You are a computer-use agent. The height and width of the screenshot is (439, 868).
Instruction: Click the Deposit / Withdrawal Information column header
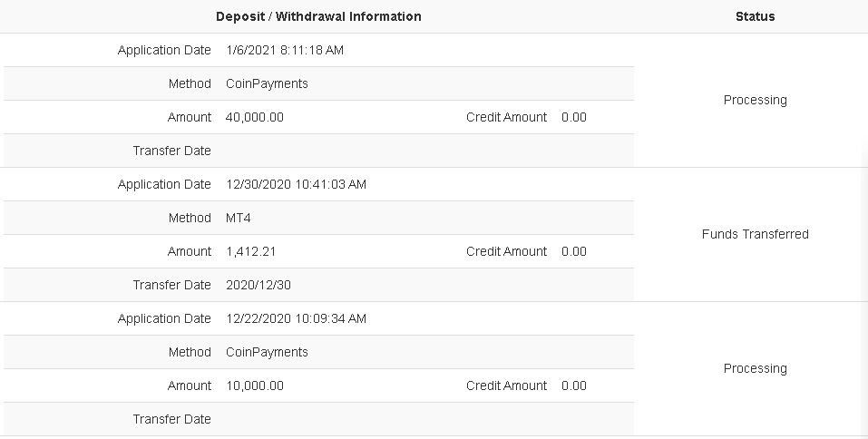318,16
